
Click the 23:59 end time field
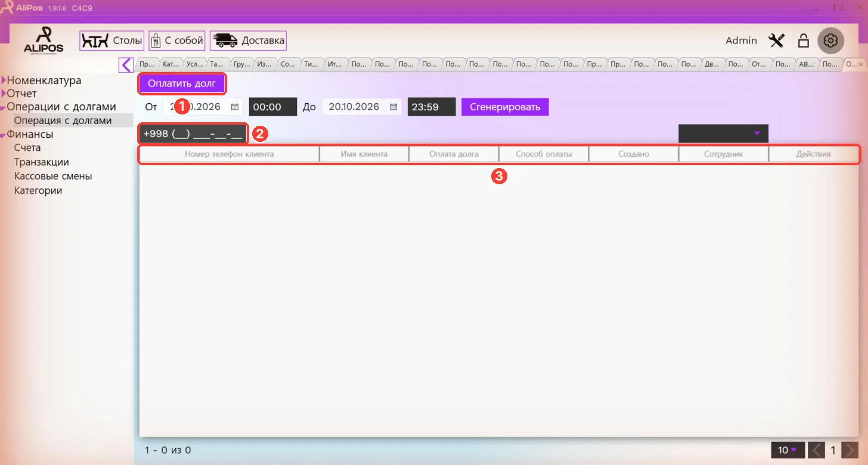pyautogui.click(x=432, y=107)
